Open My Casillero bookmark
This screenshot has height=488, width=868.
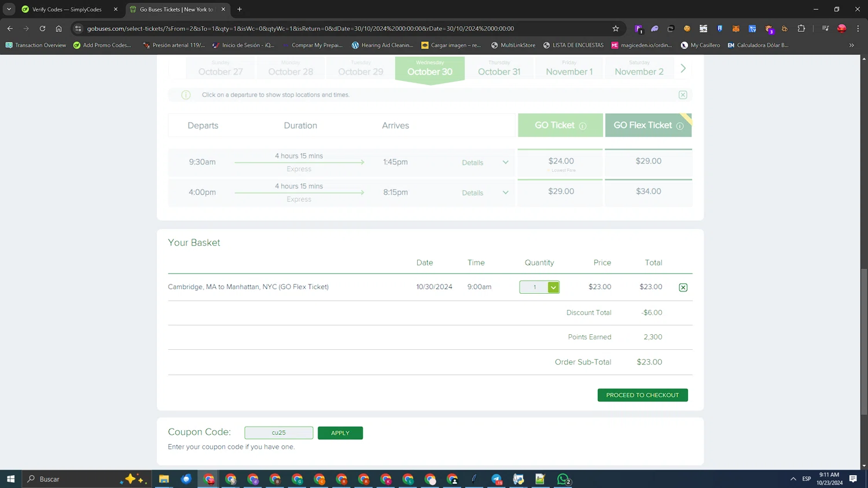[x=701, y=45]
